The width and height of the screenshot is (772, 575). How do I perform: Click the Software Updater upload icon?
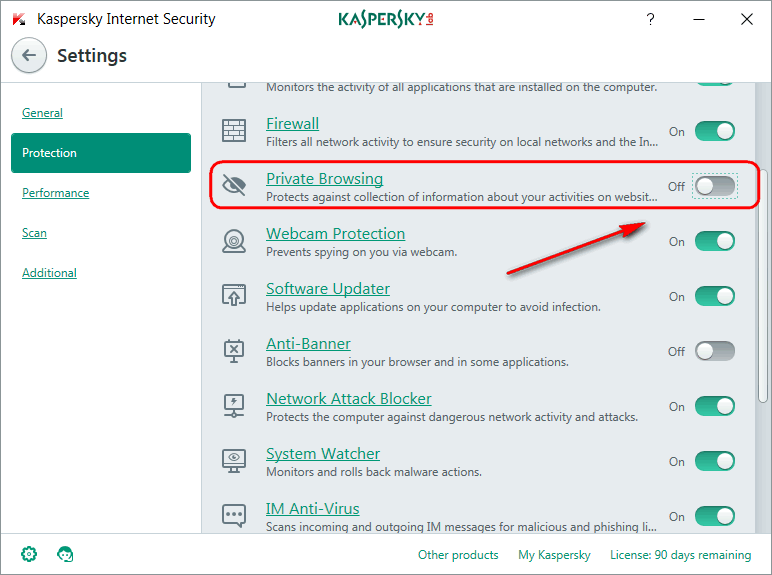234,295
